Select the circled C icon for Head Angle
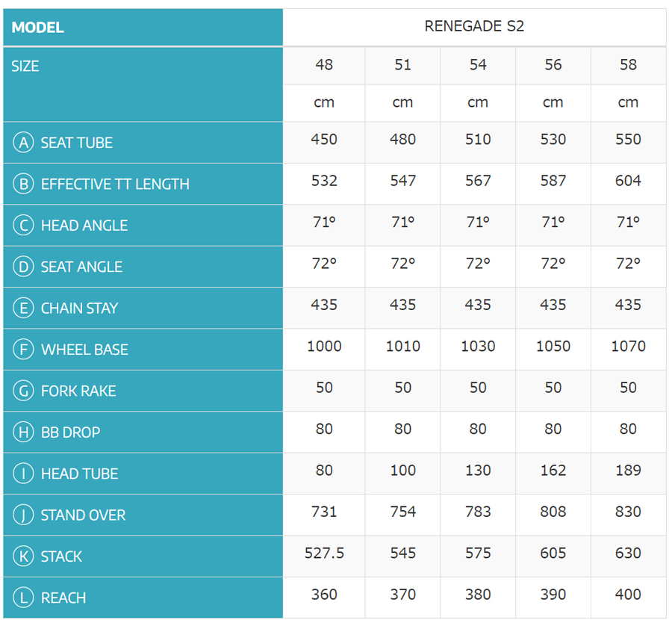The image size is (672, 620). coord(24,226)
